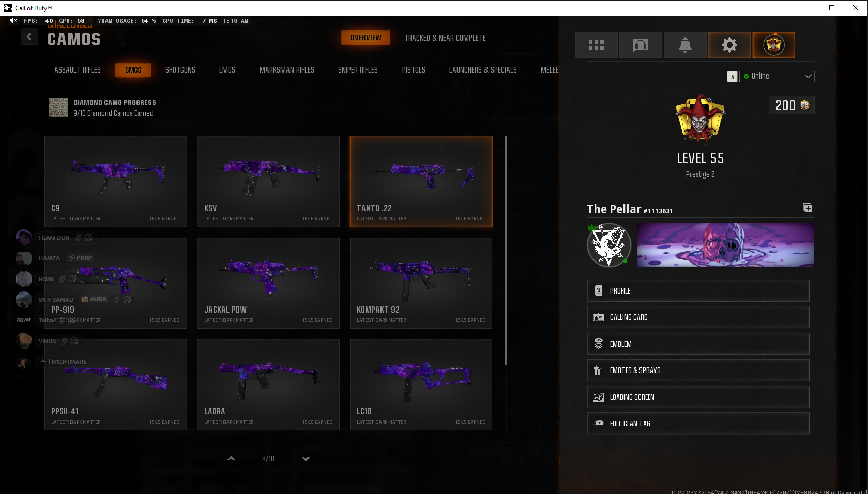The width and height of the screenshot is (868, 494).
Task: Open the Emotes & Sprays button
Action: pos(698,371)
